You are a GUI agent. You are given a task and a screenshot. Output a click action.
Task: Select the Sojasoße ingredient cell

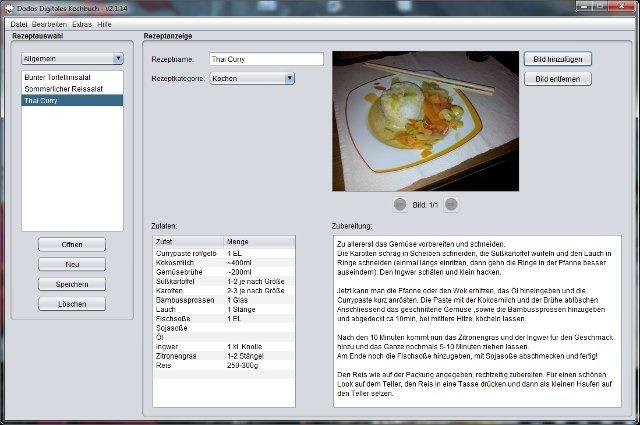coord(189,328)
